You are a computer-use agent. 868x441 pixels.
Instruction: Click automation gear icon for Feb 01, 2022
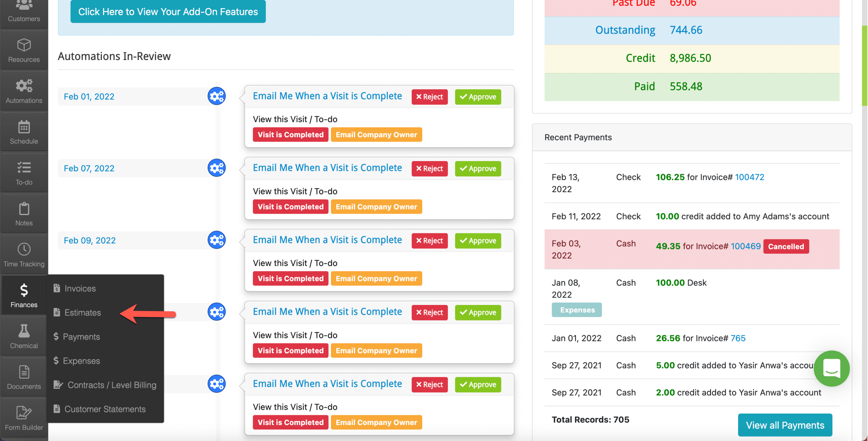point(217,96)
